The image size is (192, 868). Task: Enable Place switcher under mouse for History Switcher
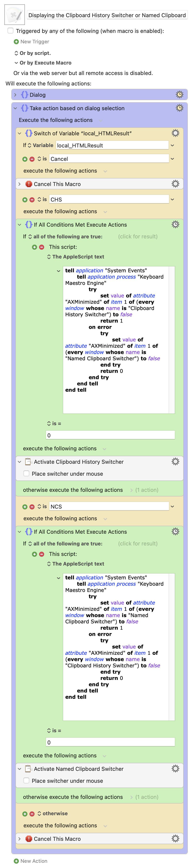click(26, 473)
